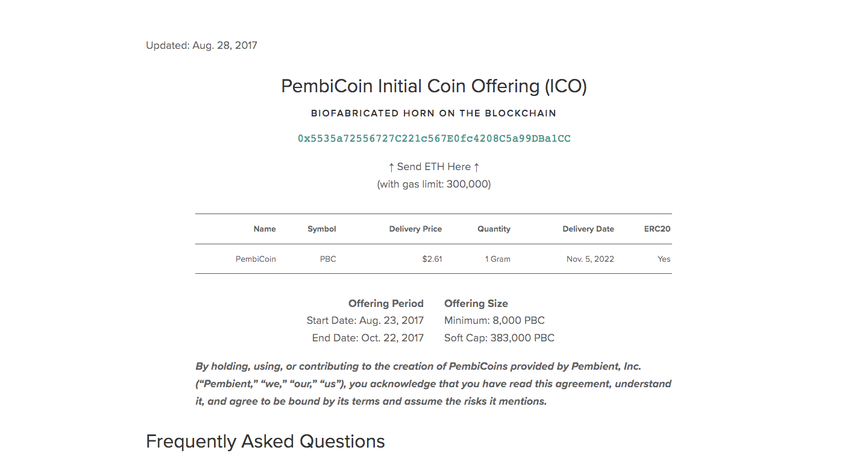Select the Send ETH Here text
Screen dimensions: 868x456
(x=434, y=166)
